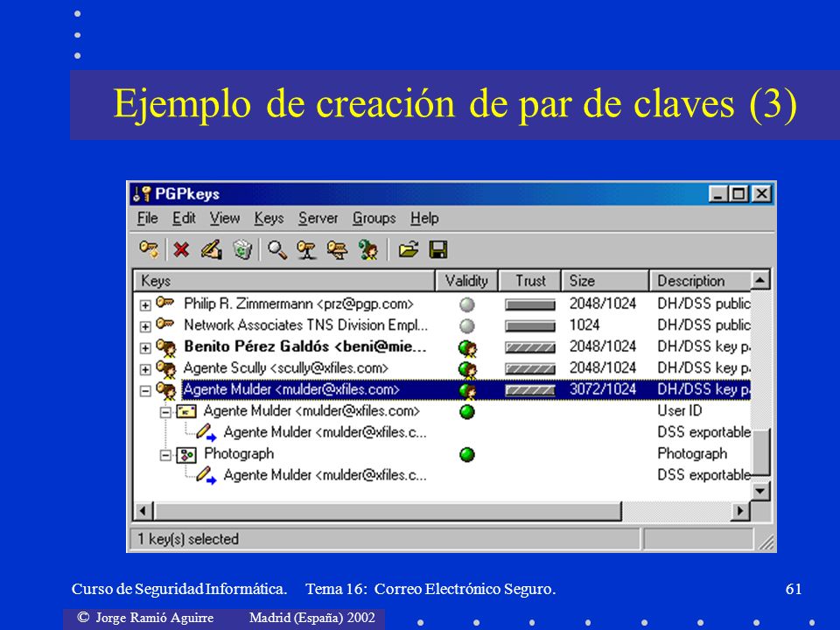Click the vertical scrollbar up arrow
This screenshot has height=630, width=840.
click(x=760, y=280)
